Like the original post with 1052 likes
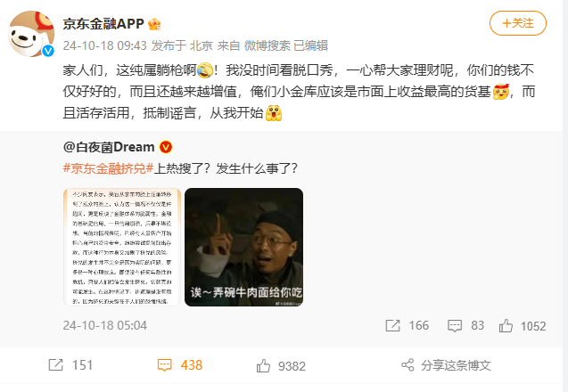The width and height of the screenshot is (568, 392). 506,326
